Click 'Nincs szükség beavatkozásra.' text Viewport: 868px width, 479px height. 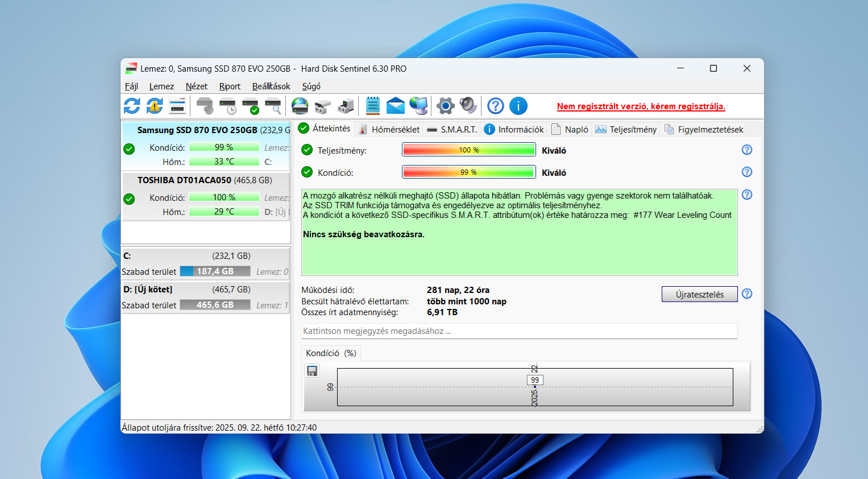coord(364,234)
